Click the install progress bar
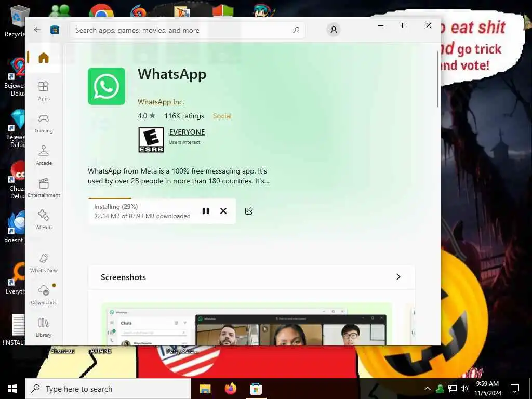This screenshot has height=399, width=532. pos(162,199)
